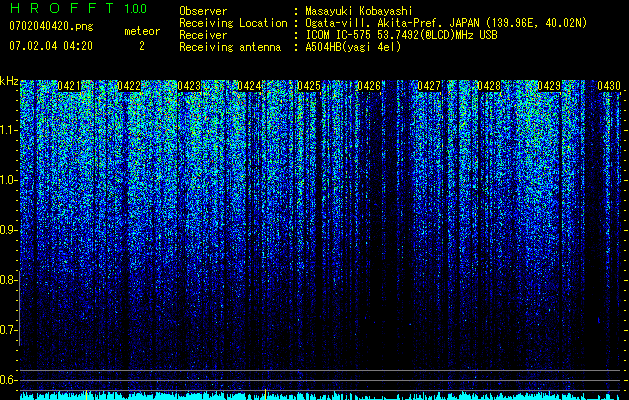Click the 0421 time marker

[x=69, y=86]
